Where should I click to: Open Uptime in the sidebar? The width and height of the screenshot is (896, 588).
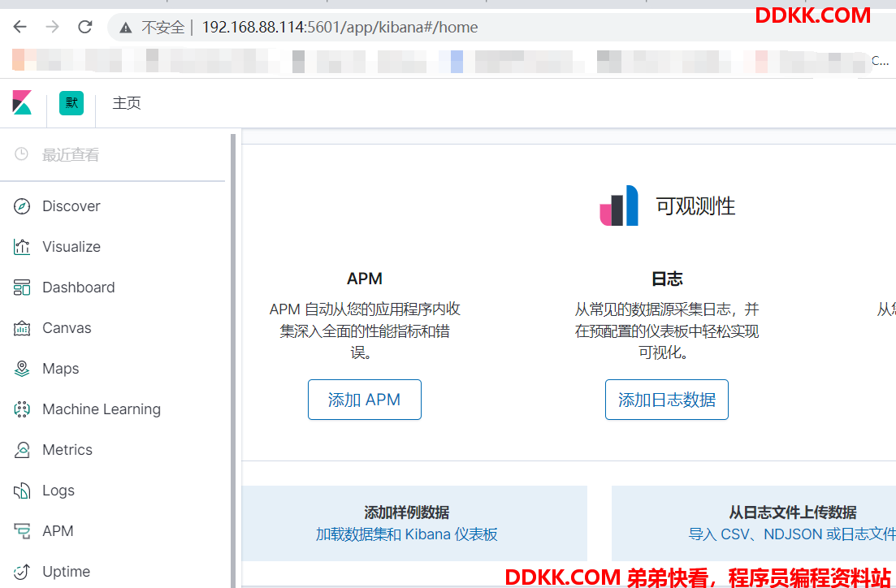(67, 572)
